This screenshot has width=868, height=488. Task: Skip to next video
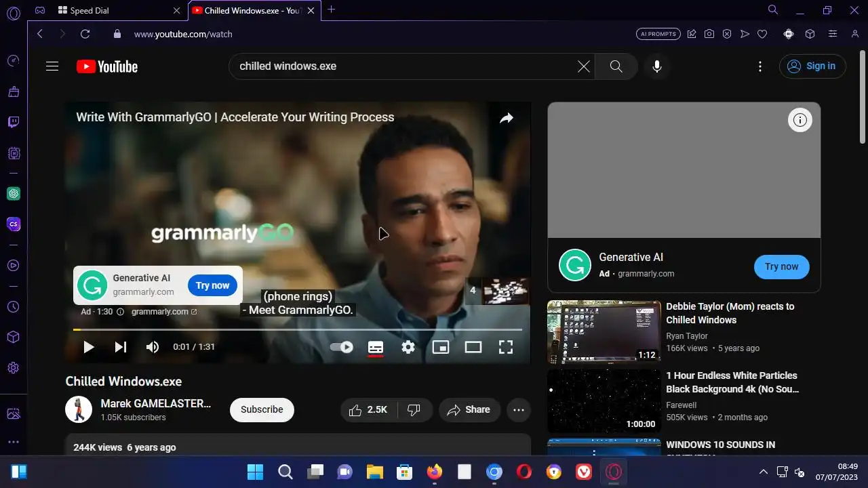click(121, 347)
